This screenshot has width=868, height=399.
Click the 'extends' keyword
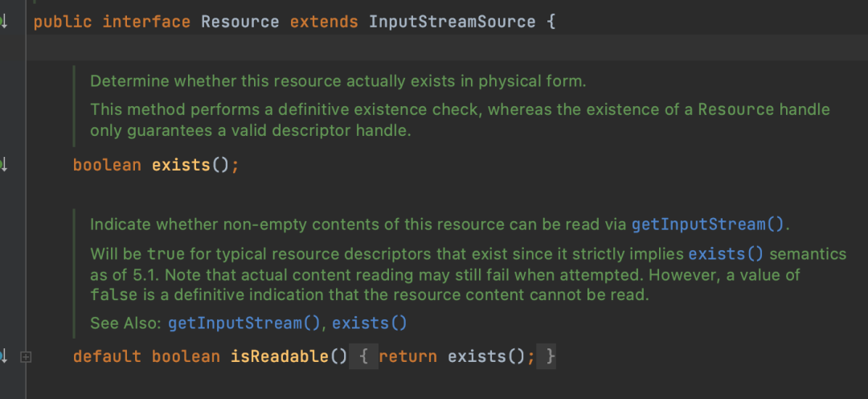pos(323,23)
